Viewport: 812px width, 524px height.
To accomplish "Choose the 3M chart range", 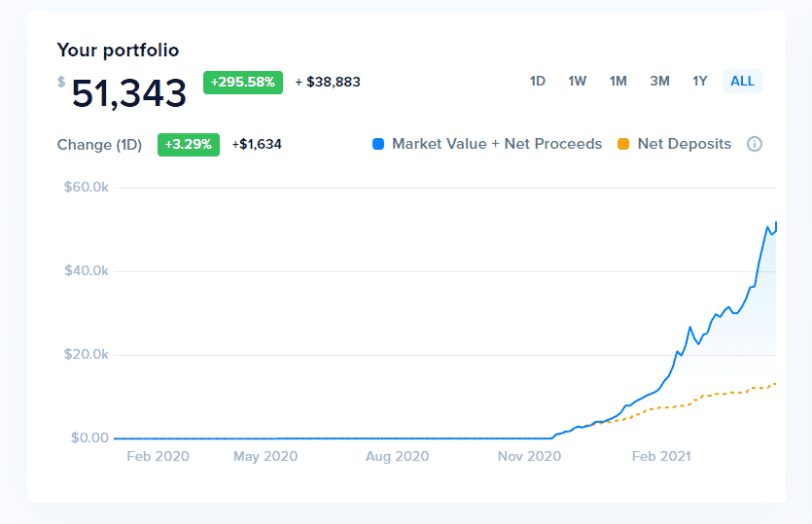I will (659, 81).
